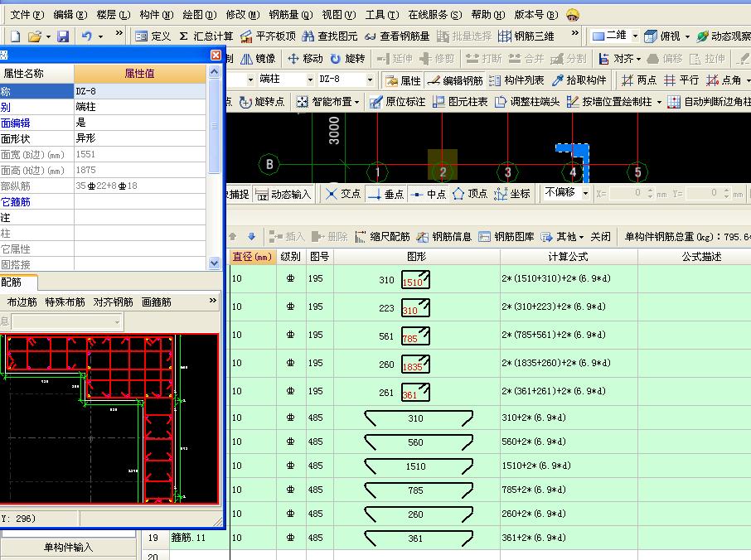Run 汇总计算 summary calculation
Screen dimensions: 751x560
pyautogui.click(x=206, y=36)
